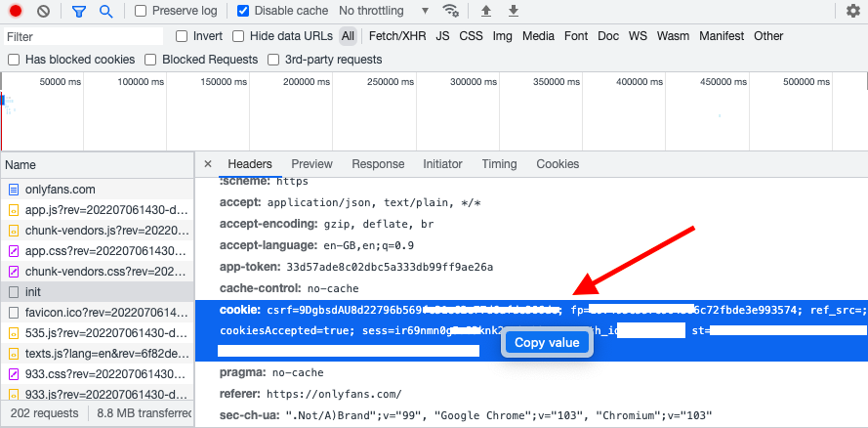This screenshot has height=428, width=868.
Task: Stop recording network log with red button
Action: click(x=16, y=11)
